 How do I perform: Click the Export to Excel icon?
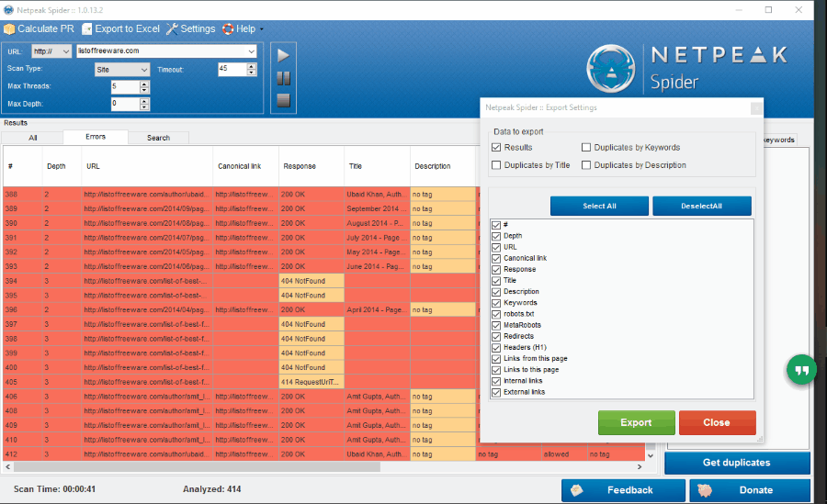(87, 29)
